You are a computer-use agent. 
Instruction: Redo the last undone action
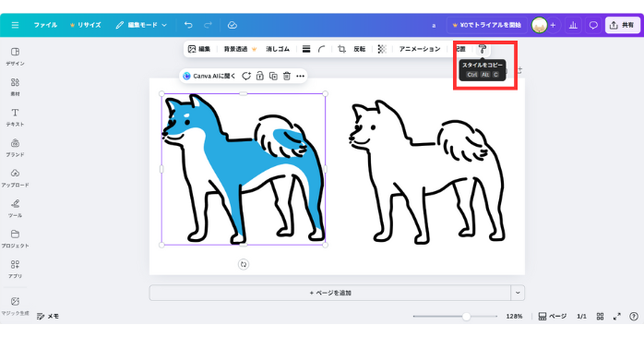click(208, 25)
